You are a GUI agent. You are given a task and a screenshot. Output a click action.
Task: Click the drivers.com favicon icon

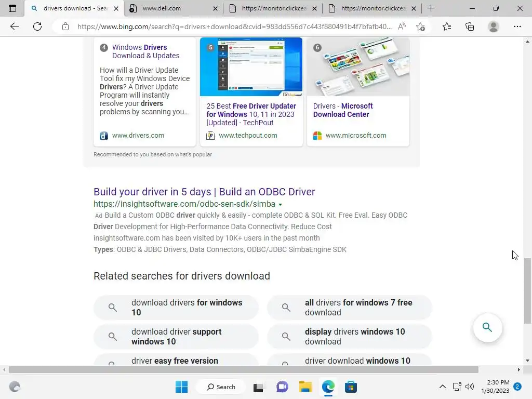point(104,136)
